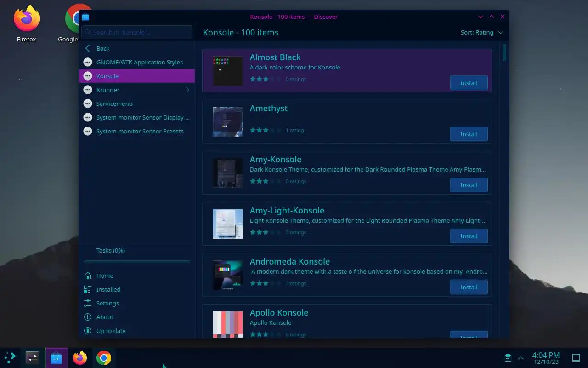Click Amethyst star rating

(266, 130)
